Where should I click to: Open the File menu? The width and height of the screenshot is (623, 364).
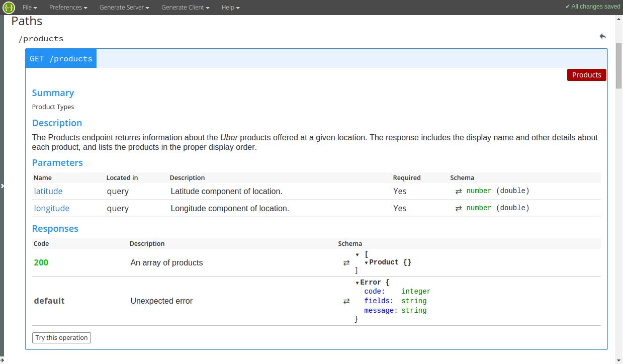tap(30, 8)
